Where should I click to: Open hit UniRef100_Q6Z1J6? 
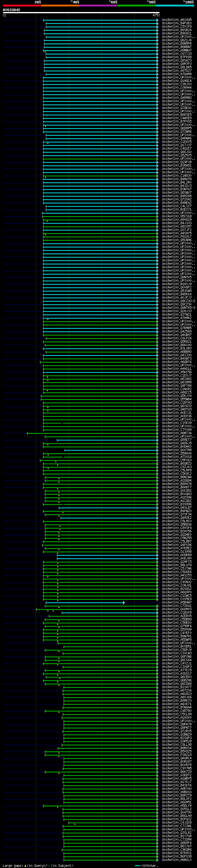[177, 40]
